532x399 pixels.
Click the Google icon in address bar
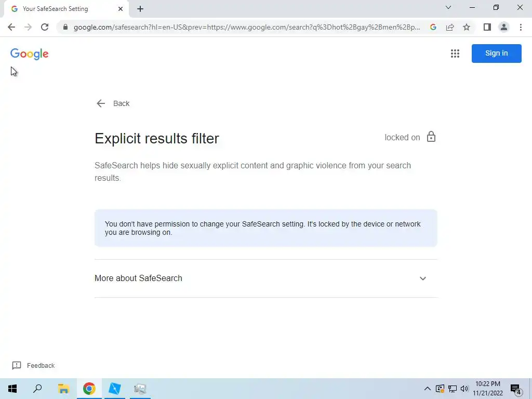(433, 27)
